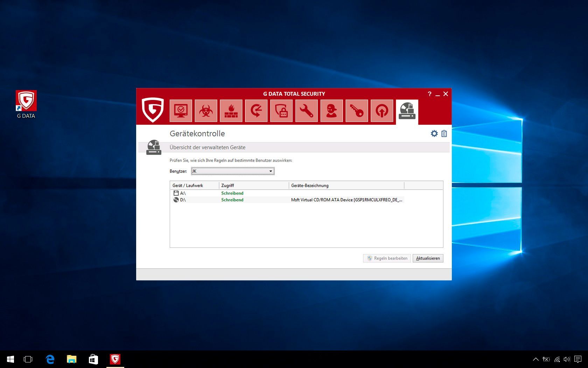
Task: Click the Aktualisieren button
Action: coord(428,258)
